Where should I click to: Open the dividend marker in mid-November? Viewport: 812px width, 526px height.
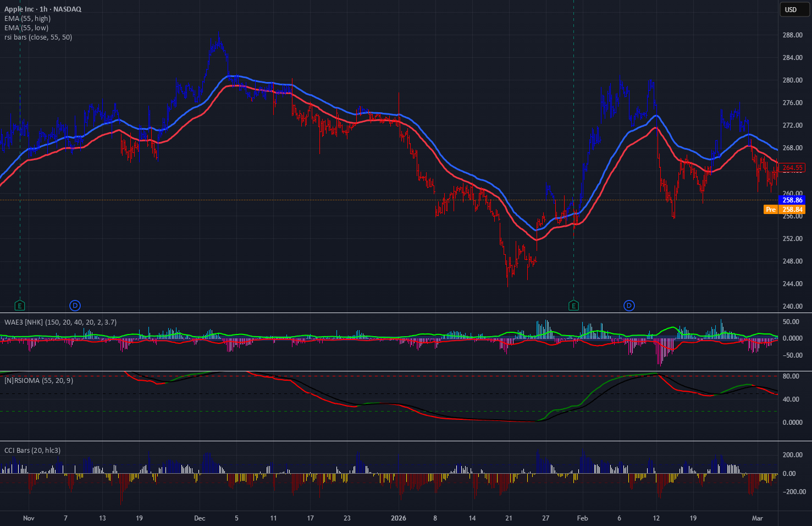[75, 305]
